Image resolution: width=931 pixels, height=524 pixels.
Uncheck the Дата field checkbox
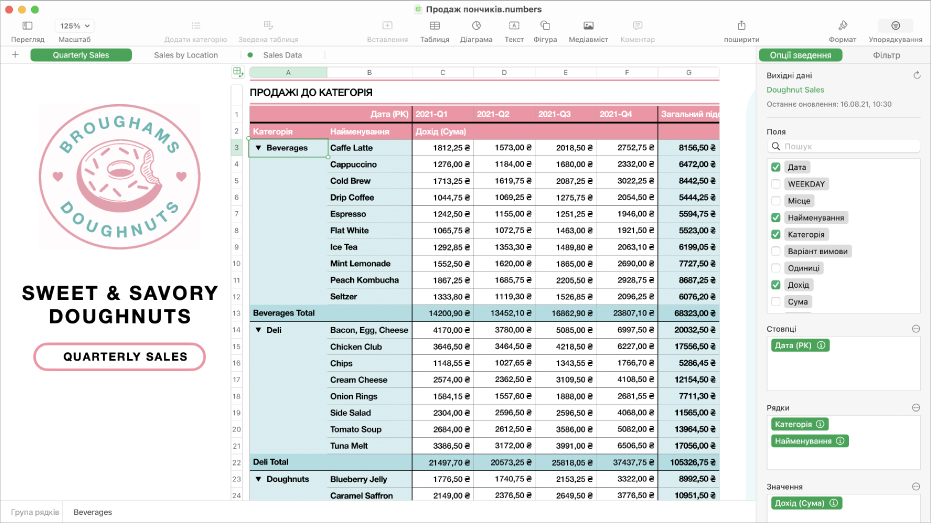click(x=776, y=167)
